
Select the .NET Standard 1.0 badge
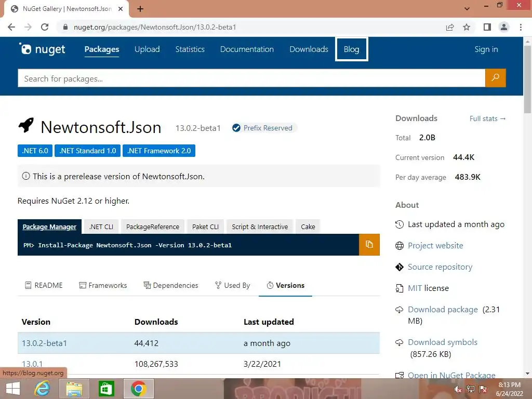(x=87, y=151)
